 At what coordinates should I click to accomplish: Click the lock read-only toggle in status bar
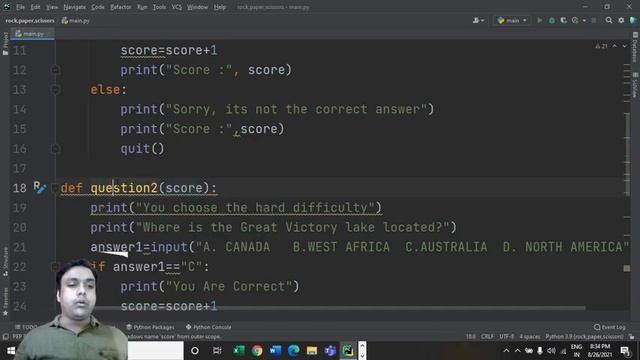pyautogui.click(x=632, y=337)
